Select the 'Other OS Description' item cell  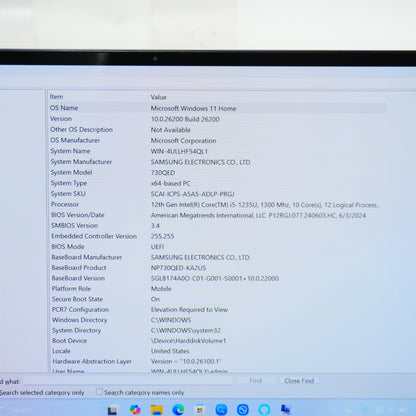81,129
